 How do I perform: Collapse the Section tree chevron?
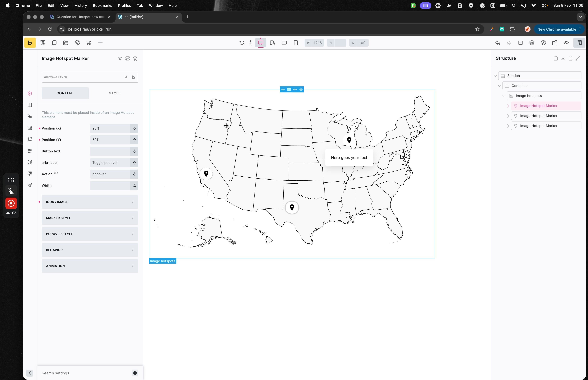coord(495,76)
